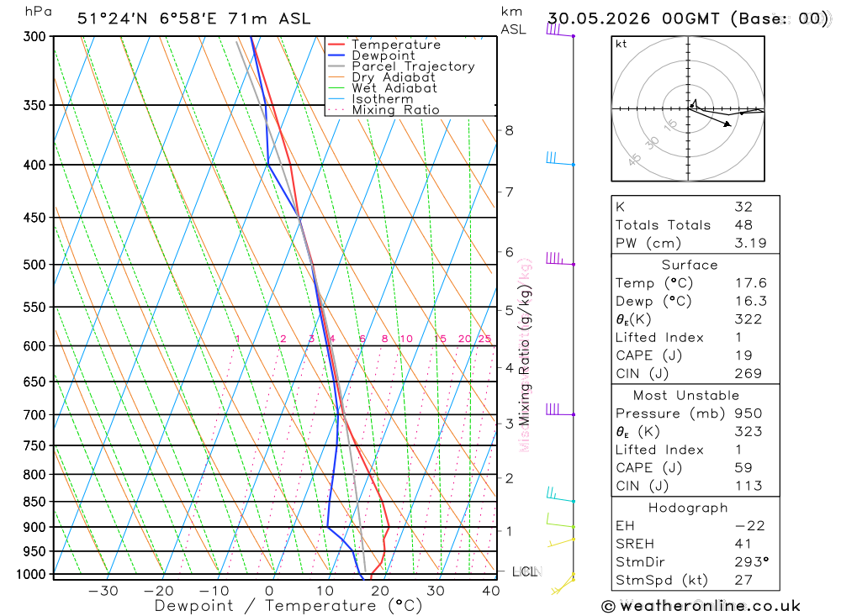The image size is (841, 616).
Task: Click the −10 temperature axis label
Action: pyautogui.click(x=214, y=591)
